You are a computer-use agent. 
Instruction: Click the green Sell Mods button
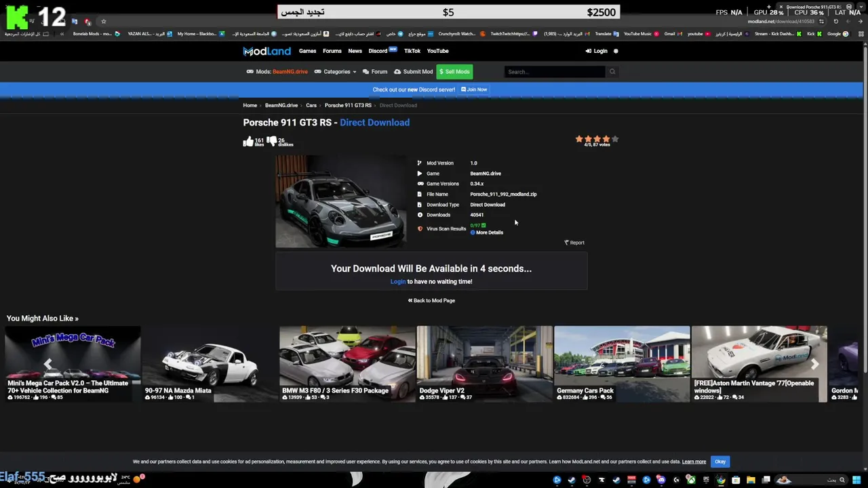click(x=454, y=71)
